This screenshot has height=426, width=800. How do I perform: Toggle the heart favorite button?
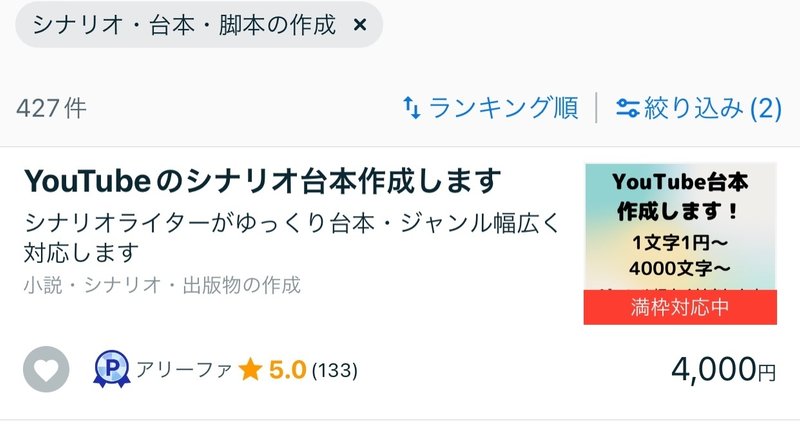46,369
